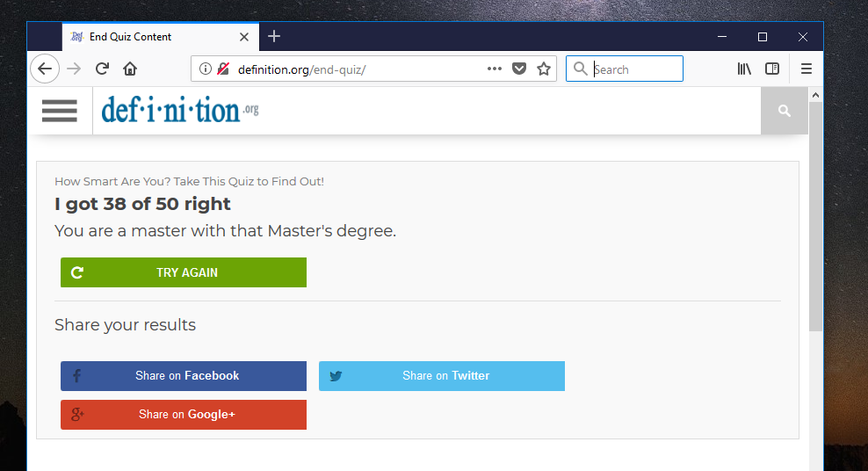Focus the Firefox Search field
Viewport: 868px width, 471px height.
[625, 69]
